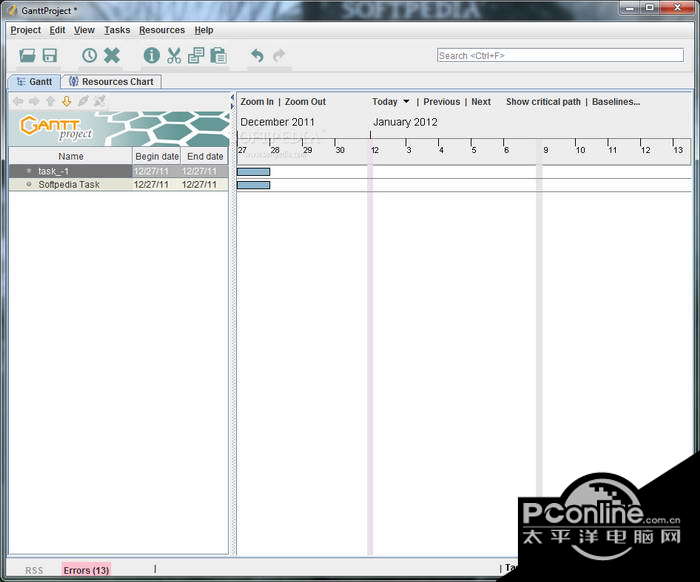Screen dimensions: 700x582
Task: Click the Unlink tasks icon
Action: pyautogui.click(x=100, y=101)
